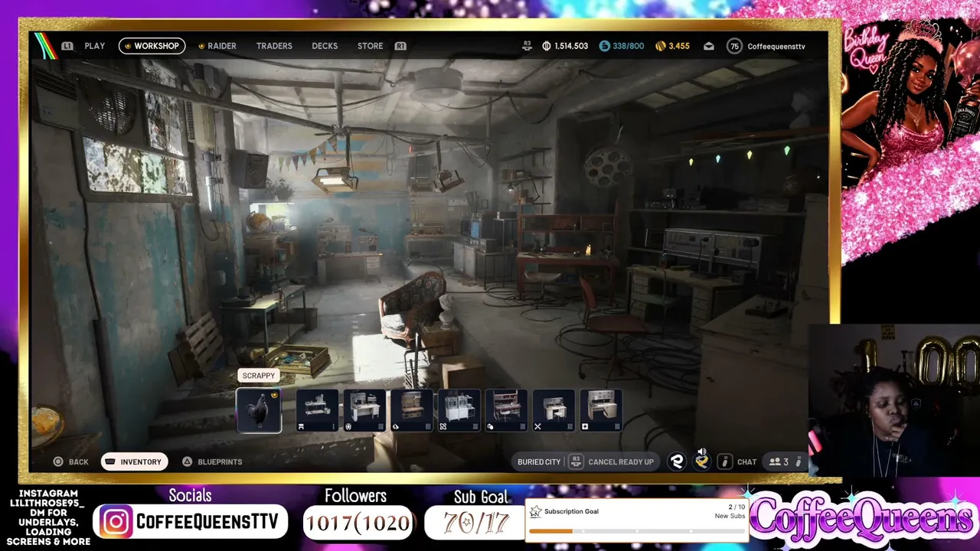This screenshot has height=551, width=980.
Task: Click the Subscription Goal star icon
Action: coord(535,512)
